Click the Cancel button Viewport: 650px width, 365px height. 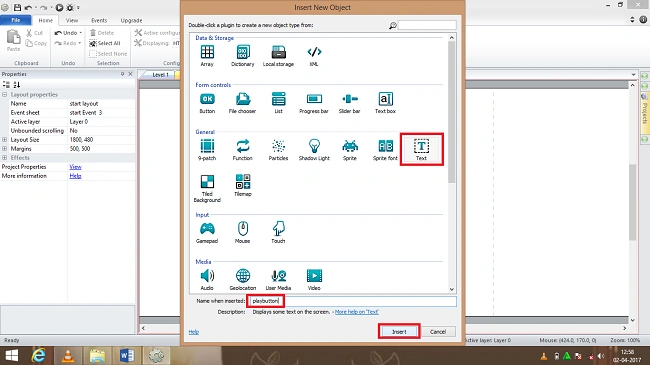pos(438,331)
